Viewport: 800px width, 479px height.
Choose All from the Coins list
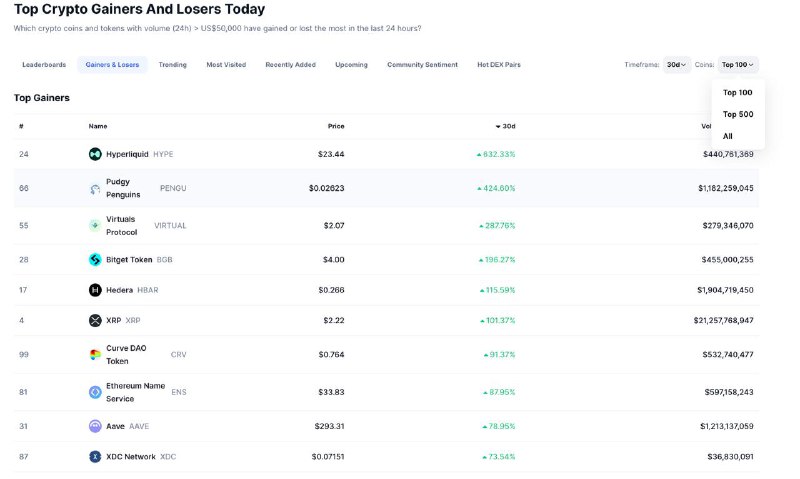tap(728, 136)
